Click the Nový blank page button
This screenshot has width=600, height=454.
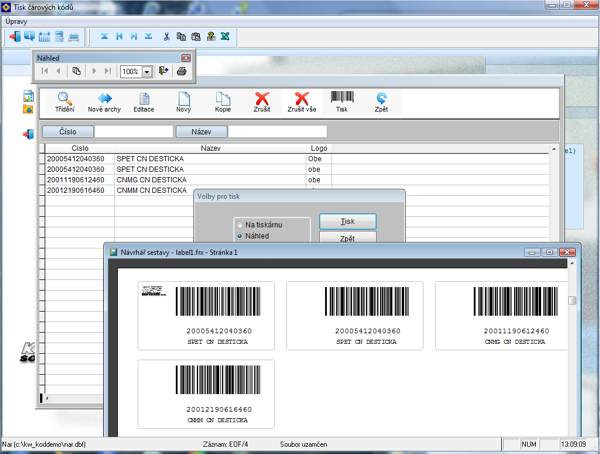click(x=184, y=102)
